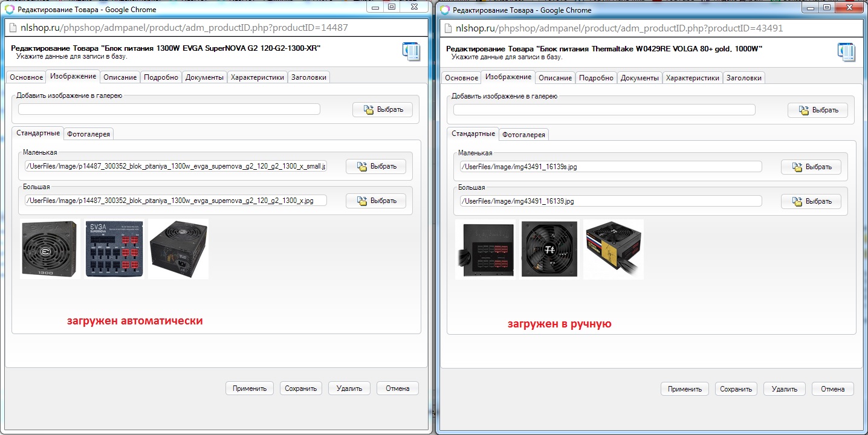
Task: Click the Chrome title bar icon of the Thermaltake window
Action: click(x=444, y=10)
